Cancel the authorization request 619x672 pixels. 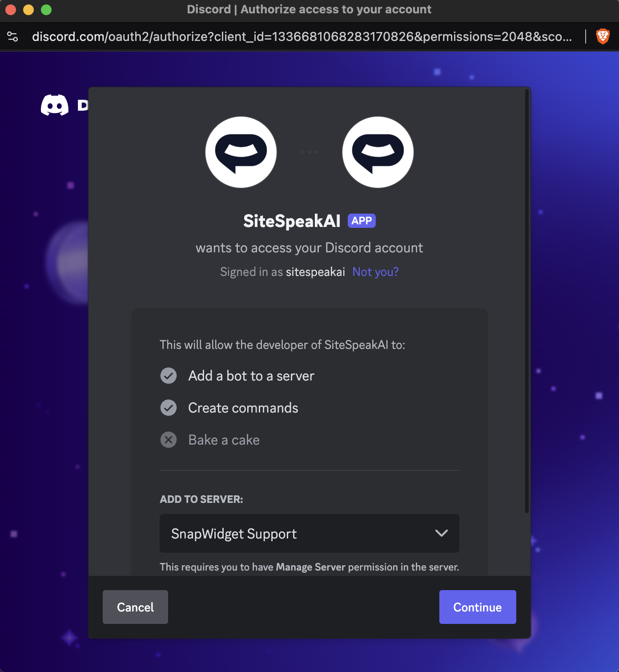135,607
